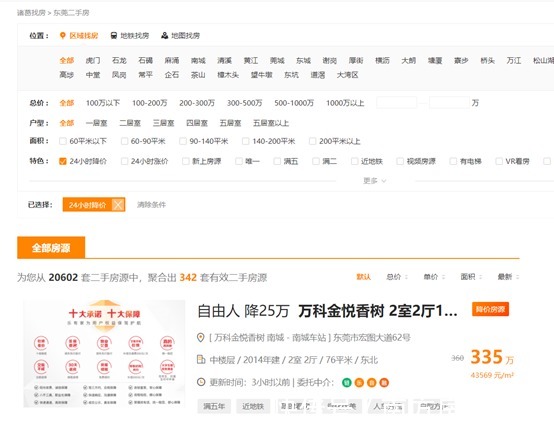Check the 视频房源 feature checkbox
The image size is (554, 428).
point(400,162)
